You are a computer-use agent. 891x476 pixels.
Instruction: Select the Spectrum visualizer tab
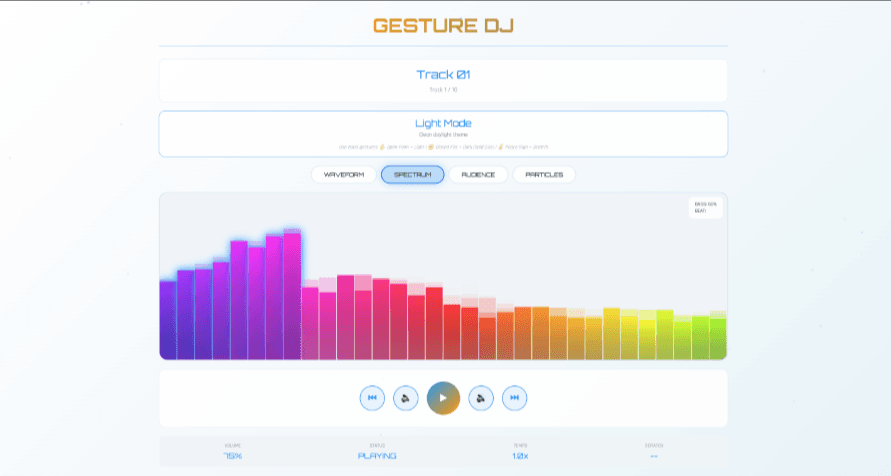click(413, 174)
